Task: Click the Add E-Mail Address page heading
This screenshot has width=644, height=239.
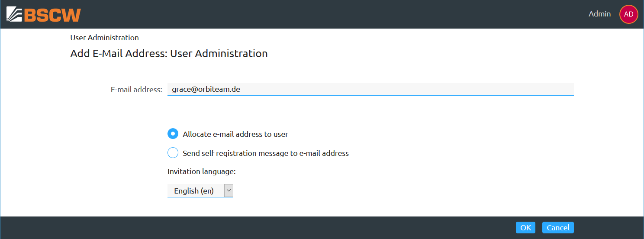Action: coord(169,54)
